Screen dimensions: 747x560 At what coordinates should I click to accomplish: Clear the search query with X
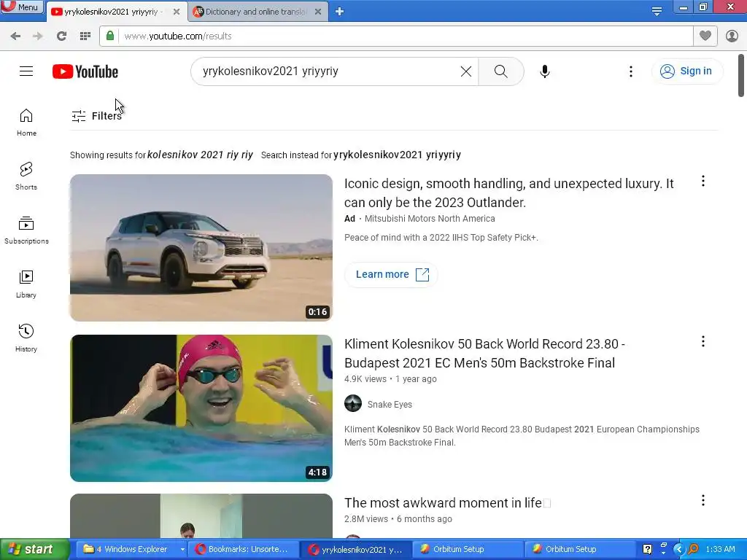[466, 71]
